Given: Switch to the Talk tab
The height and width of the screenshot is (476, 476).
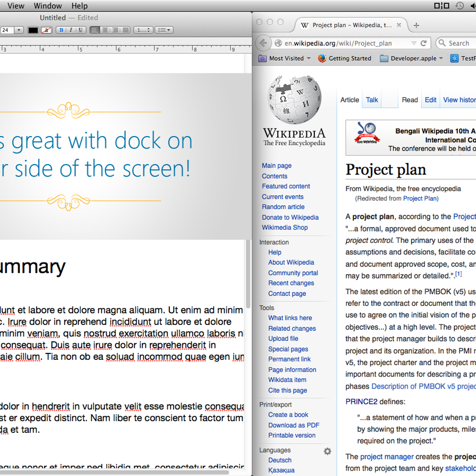Looking at the screenshot, I should 372,100.
